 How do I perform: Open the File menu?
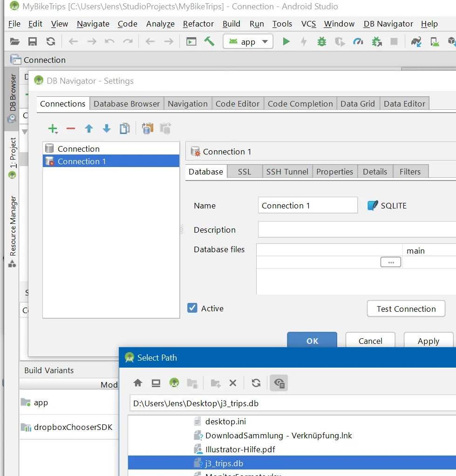tap(14, 24)
